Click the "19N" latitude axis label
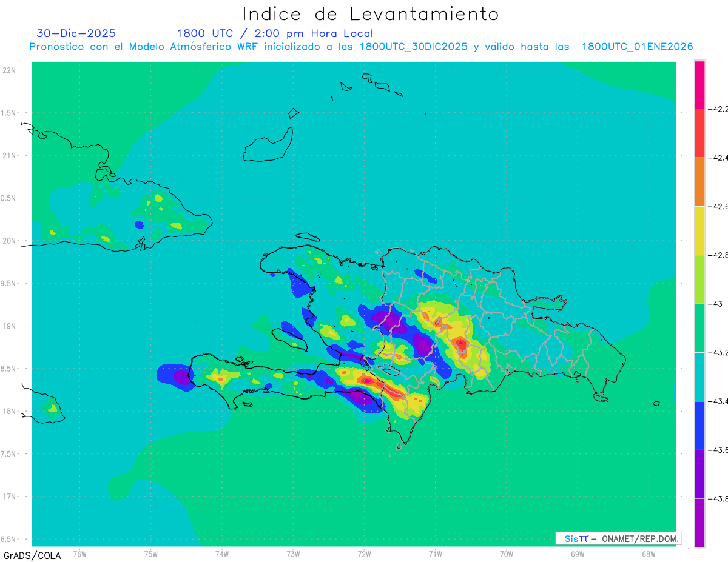Viewport: 728px width, 562px height. pos(9,326)
